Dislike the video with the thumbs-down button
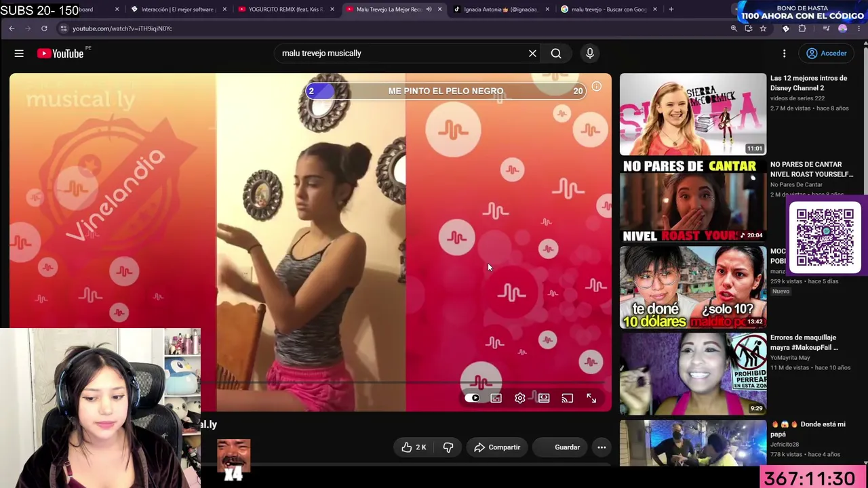 (448, 447)
